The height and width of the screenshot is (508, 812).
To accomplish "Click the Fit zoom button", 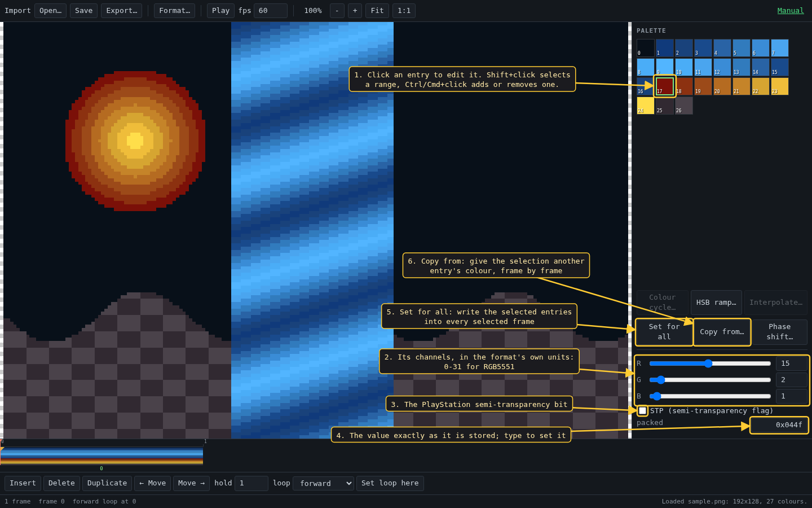I will pyautogui.click(x=377, y=11).
